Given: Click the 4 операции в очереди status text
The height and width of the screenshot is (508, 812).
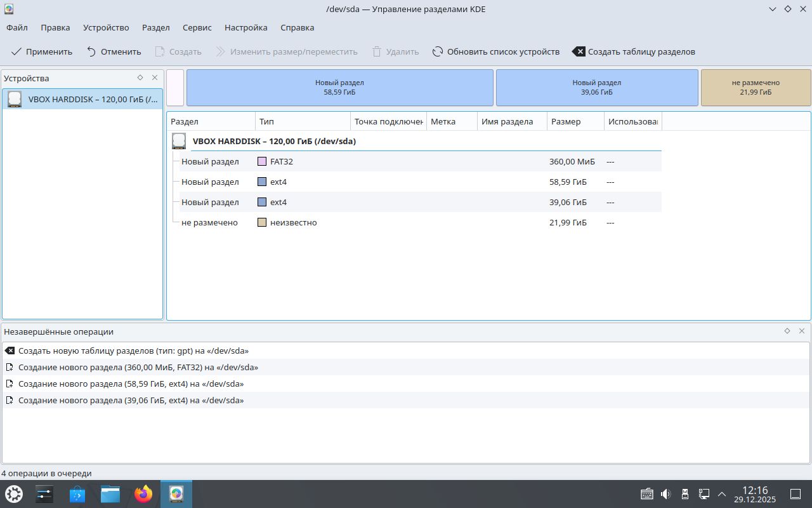Looking at the screenshot, I should [x=46, y=473].
